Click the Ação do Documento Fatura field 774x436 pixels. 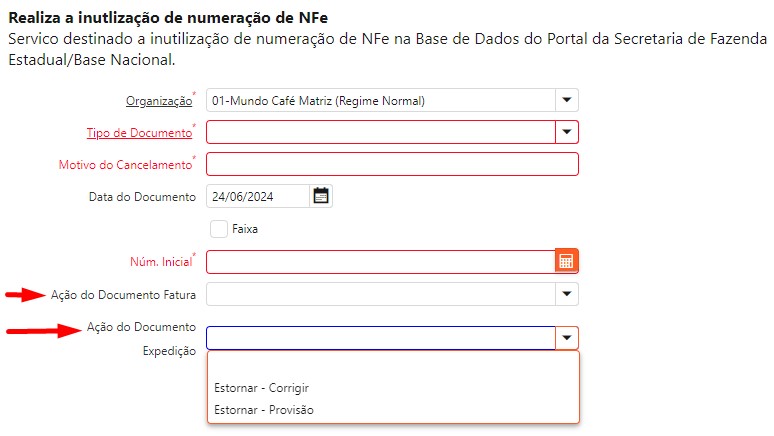pyautogui.click(x=380, y=293)
